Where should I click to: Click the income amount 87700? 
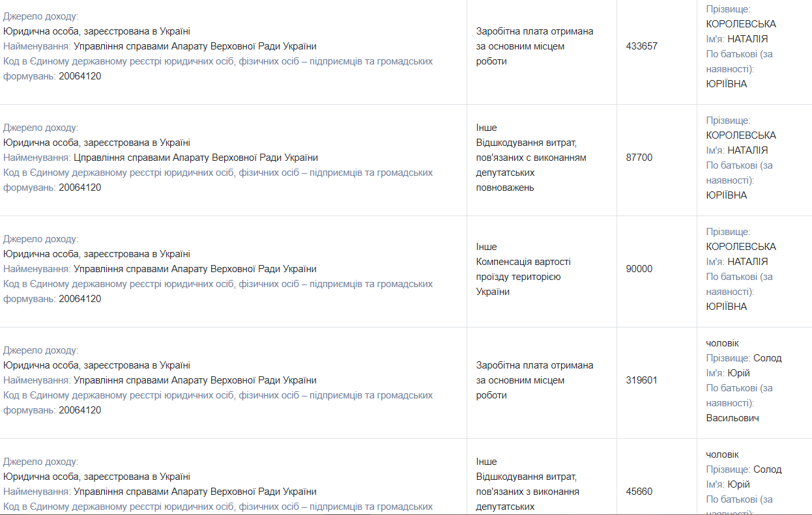tap(639, 158)
